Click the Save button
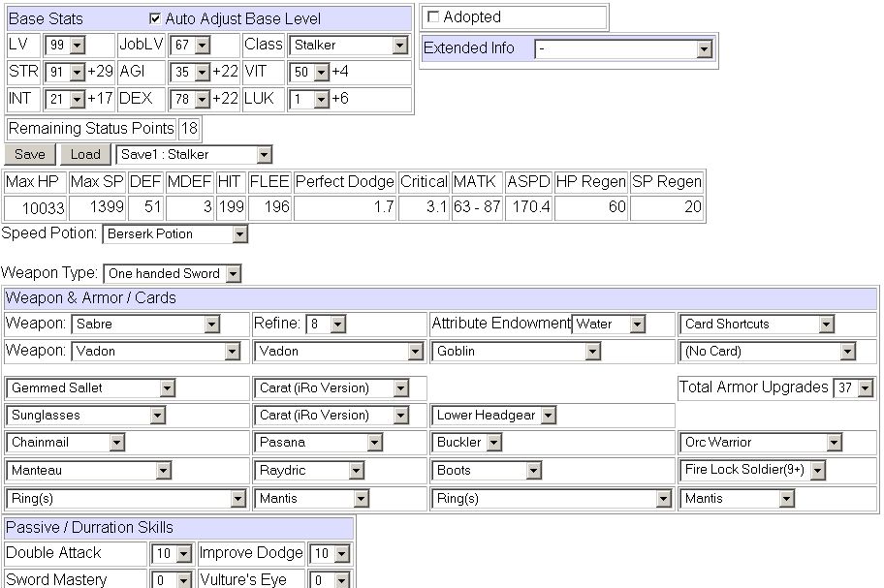Screen dimensions: 884x588 [x=30, y=154]
